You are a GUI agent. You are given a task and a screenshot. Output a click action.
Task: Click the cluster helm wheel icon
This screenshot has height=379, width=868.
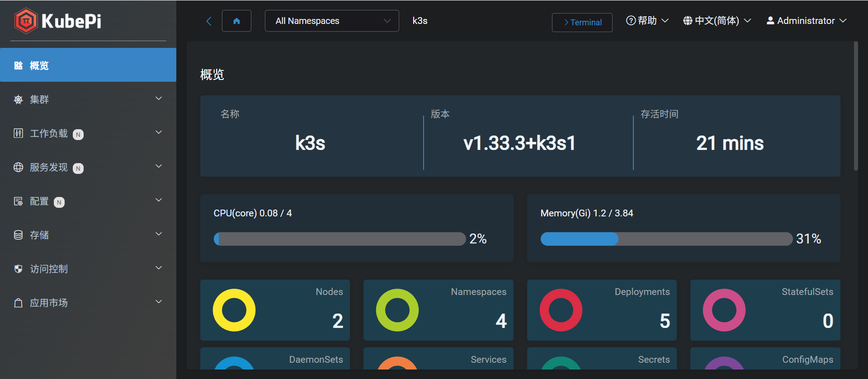[18, 99]
